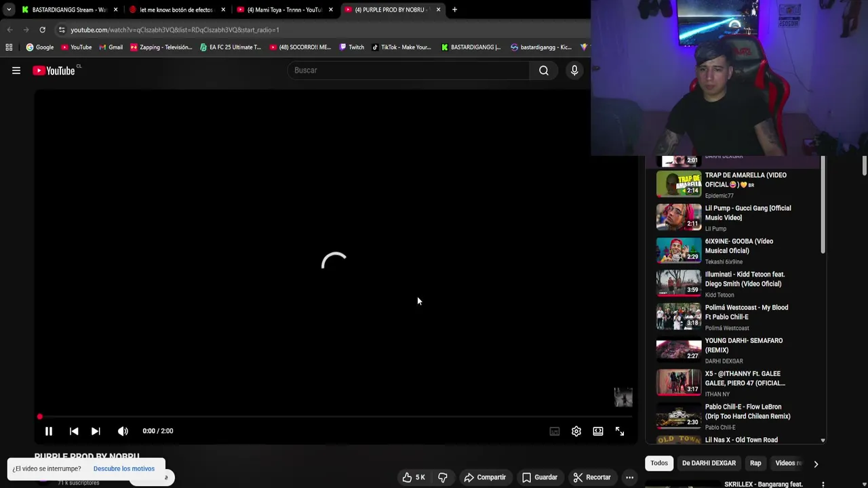Like the video with thumbs up
Image resolution: width=868 pixels, height=488 pixels.
[x=414, y=477]
